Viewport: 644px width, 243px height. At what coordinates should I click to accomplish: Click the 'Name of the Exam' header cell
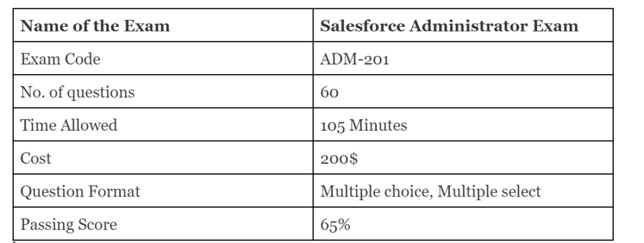point(163,25)
